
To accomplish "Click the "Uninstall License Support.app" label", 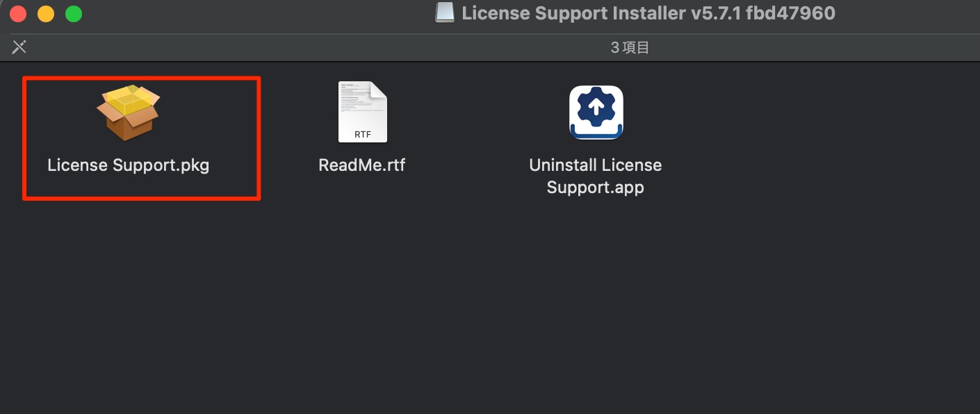I will pos(596,176).
